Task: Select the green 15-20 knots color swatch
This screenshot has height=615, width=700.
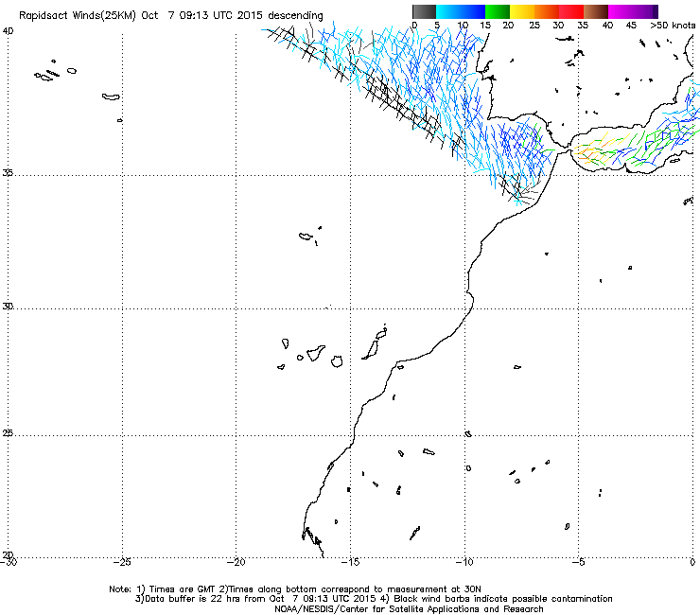Action: point(498,11)
